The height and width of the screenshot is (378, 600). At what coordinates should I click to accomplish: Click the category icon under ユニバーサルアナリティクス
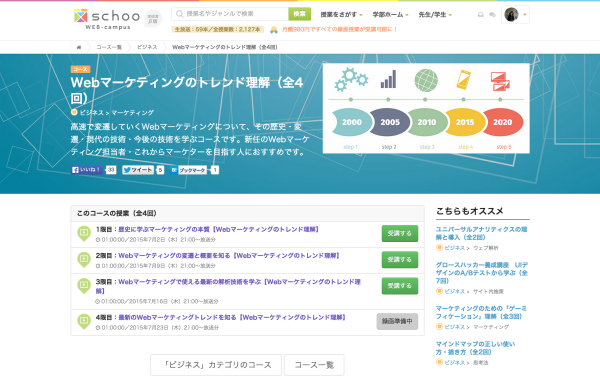coord(439,248)
